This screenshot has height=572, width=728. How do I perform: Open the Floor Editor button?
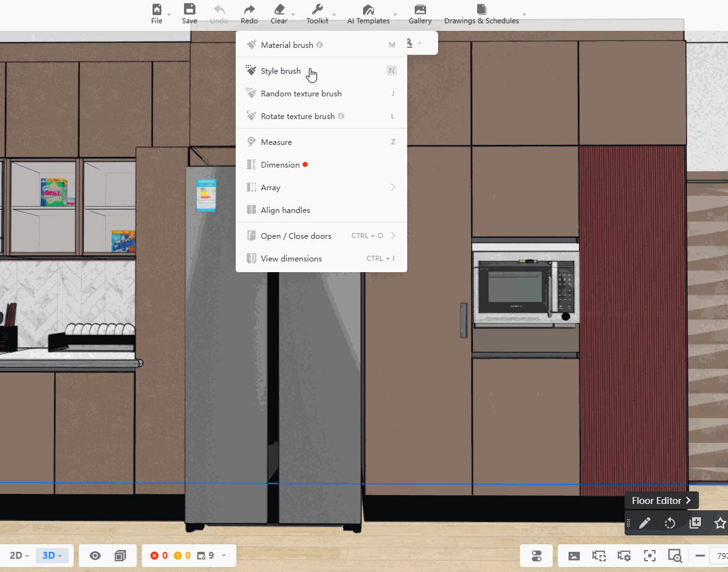coord(661,501)
